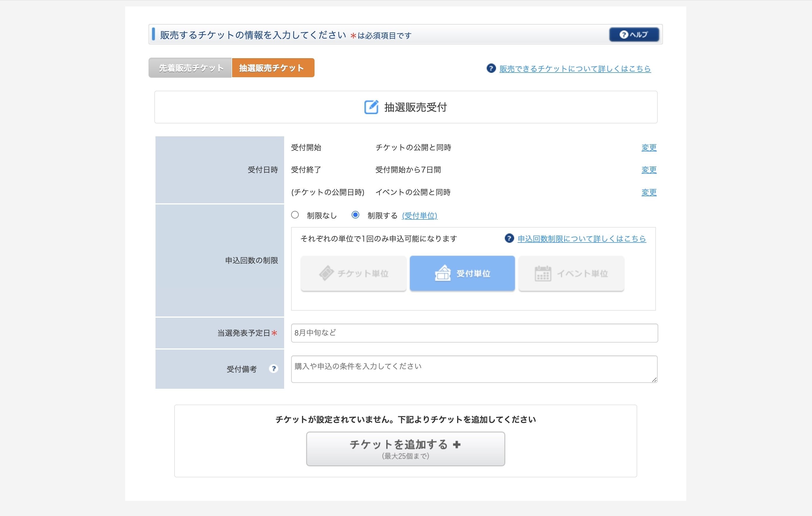Switch to the 先着販売チケット tab

(x=190, y=68)
